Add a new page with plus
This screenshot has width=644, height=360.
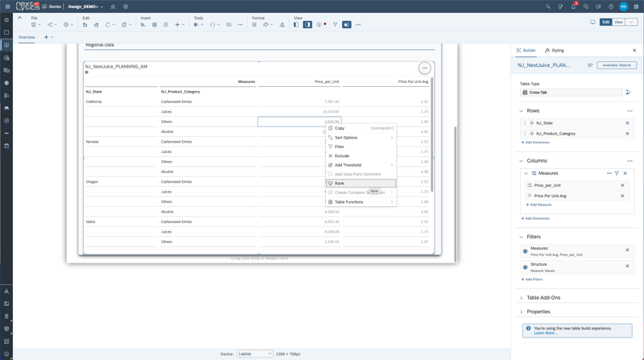46,37
